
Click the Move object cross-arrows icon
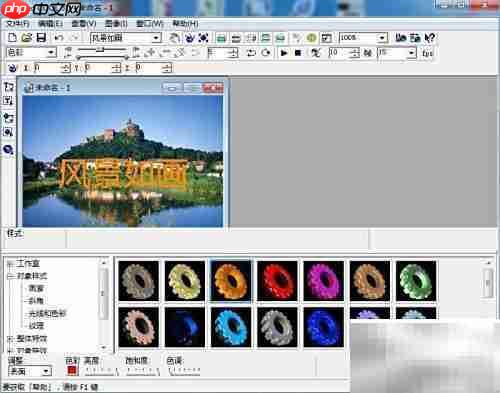(x=151, y=53)
